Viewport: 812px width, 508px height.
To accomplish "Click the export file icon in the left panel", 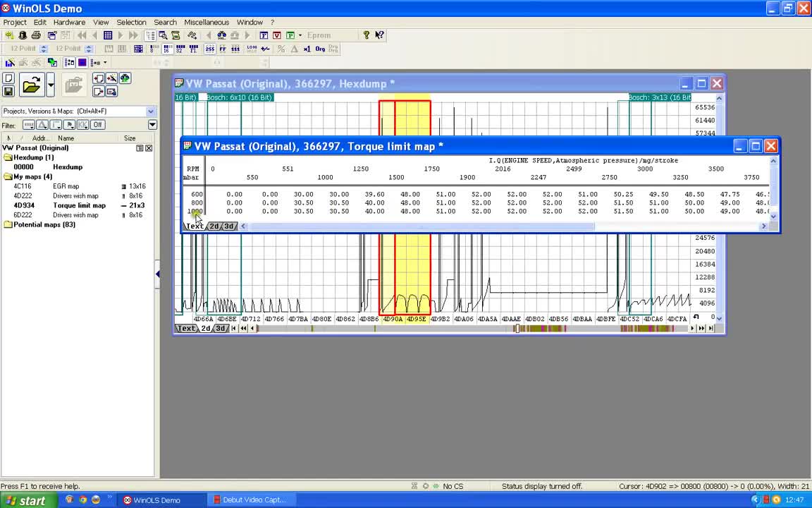I will coord(99,91).
